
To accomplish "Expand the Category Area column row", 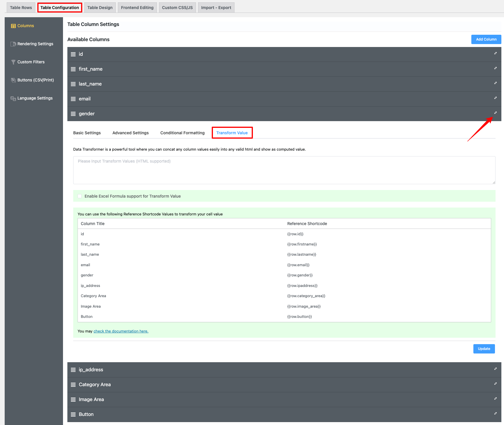I will tap(284, 385).
